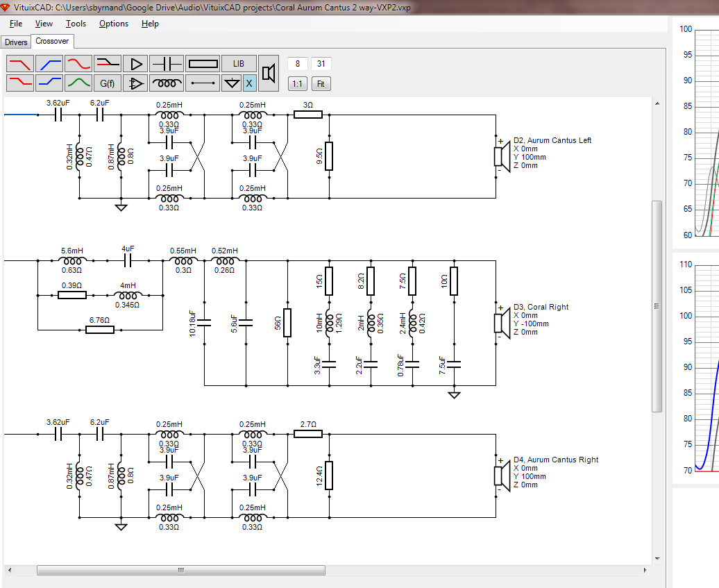Switch to the Drivers tab
Image resolution: width=719 pixels, height=588 pixels.
[x=16, y=42]
